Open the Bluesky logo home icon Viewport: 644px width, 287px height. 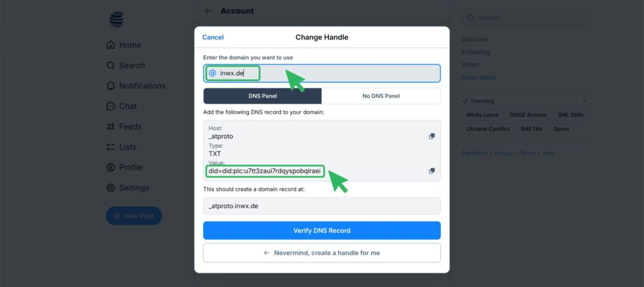(117, 20)
